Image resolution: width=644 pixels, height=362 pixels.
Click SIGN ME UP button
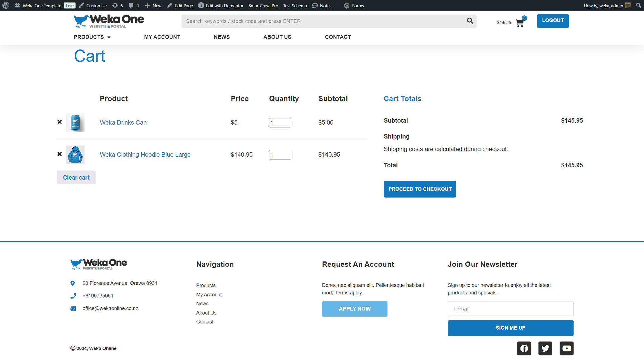coord(511,328)
